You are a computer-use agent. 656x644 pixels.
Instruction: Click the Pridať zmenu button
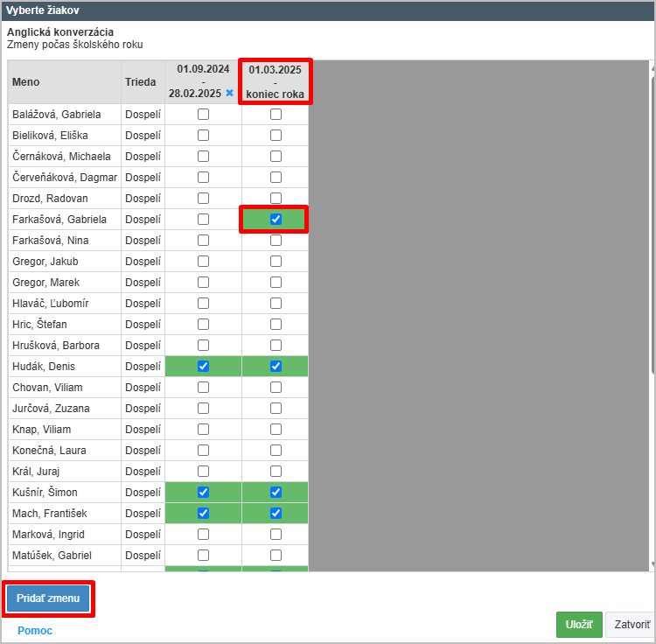click(x=48, y=598)
